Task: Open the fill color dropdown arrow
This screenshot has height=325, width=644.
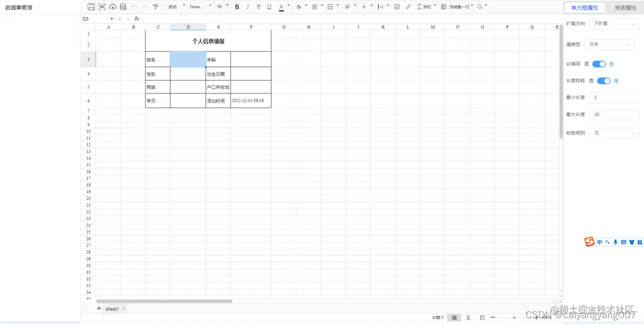Action: pos(306,6)
